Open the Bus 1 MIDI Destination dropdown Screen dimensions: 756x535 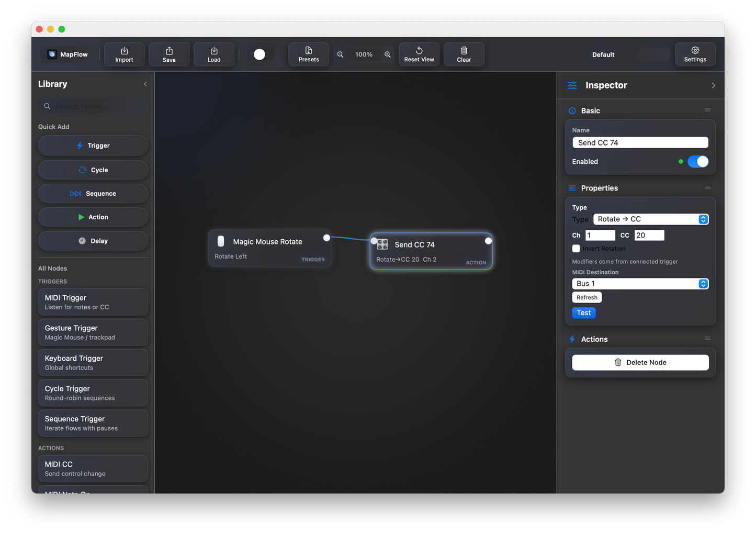pos(640,283)
